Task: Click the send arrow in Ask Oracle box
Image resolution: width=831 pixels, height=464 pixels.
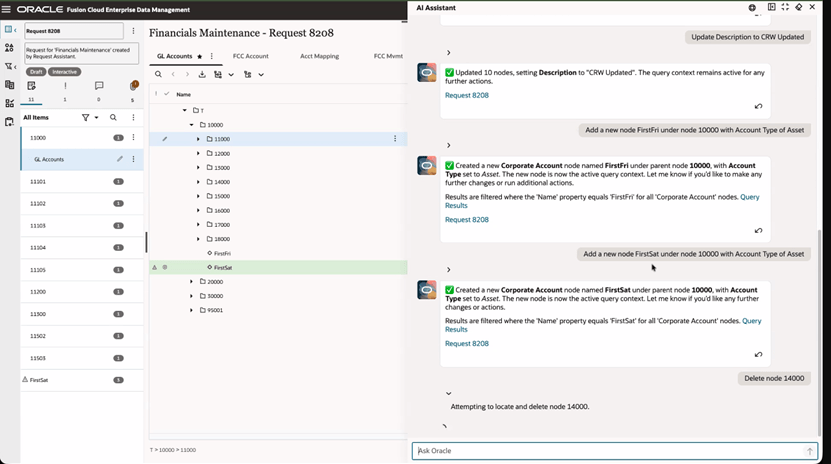Action: click(x=810, y=451)
